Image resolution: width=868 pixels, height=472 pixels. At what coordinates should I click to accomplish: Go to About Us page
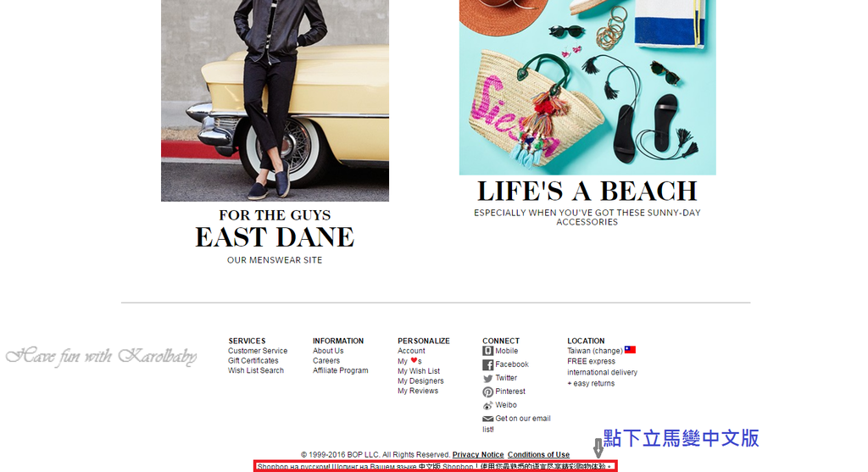[328, 351]
